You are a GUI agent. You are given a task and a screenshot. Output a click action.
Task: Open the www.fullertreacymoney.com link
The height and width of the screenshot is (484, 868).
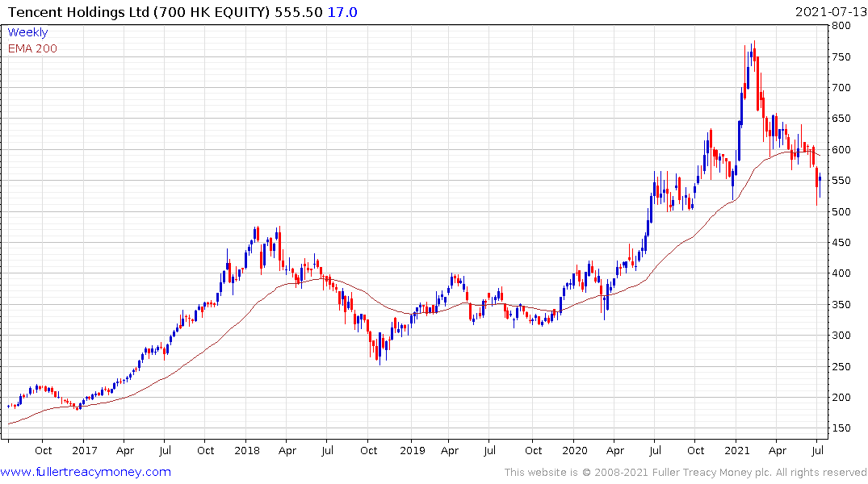coord(86,472)
